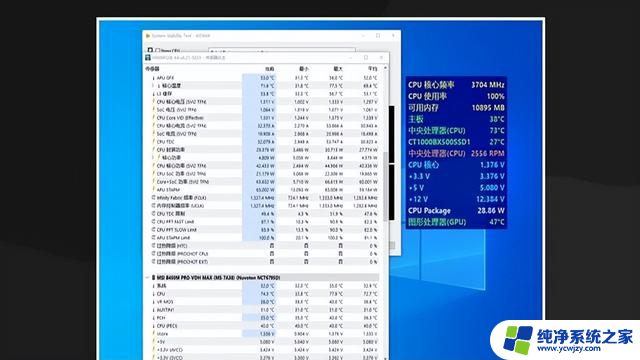This screenshot has width=640, height=360.
Task: Click the CPU 核心频率 3704 MHz OSD line
Action: tap(456, 85)
